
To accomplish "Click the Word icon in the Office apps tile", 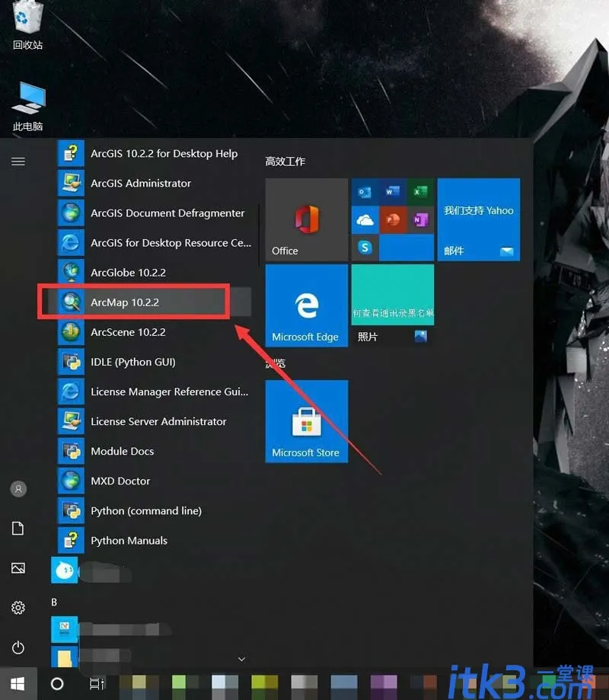I will click(x=393, y=192).
